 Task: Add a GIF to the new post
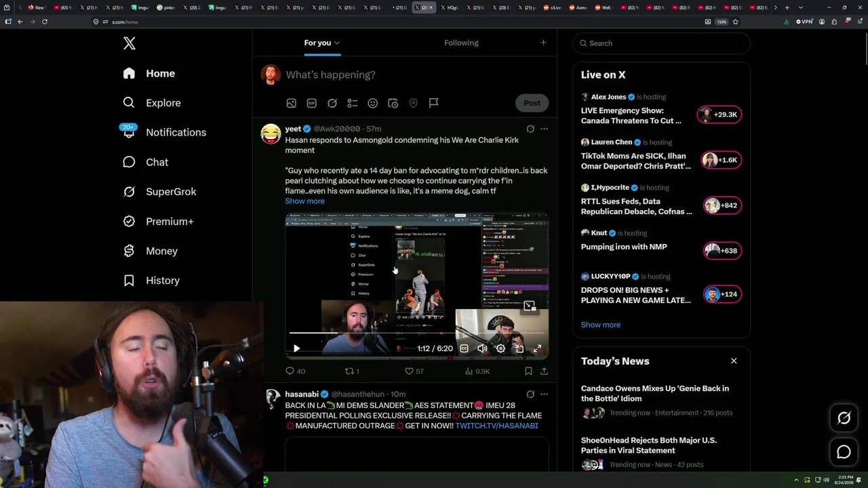coord(311,103)
